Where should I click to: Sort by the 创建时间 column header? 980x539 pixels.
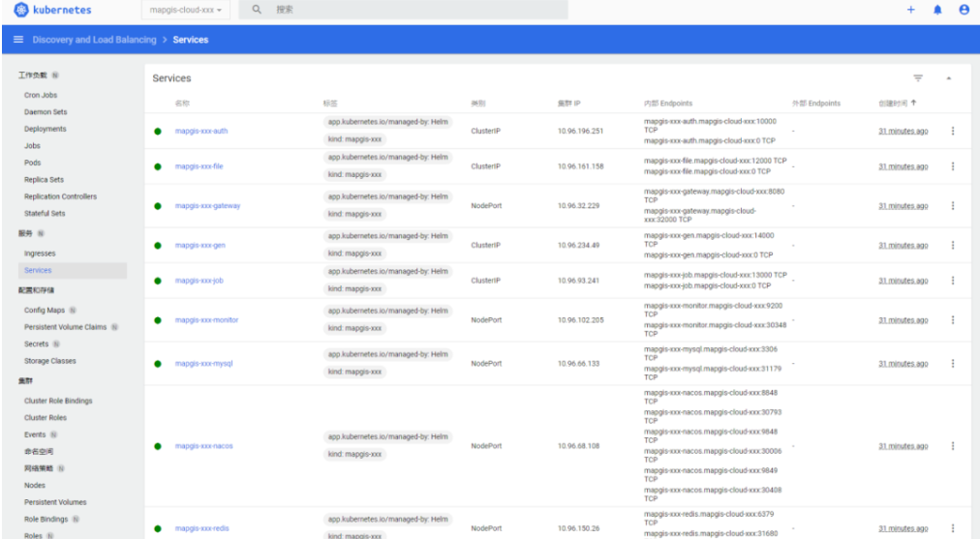pos(897,104)
